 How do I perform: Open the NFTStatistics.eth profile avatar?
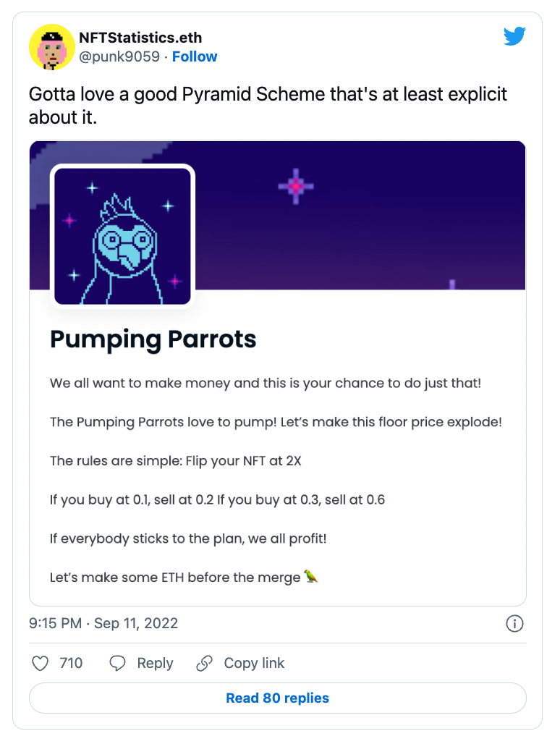click(x=52, y=47)
